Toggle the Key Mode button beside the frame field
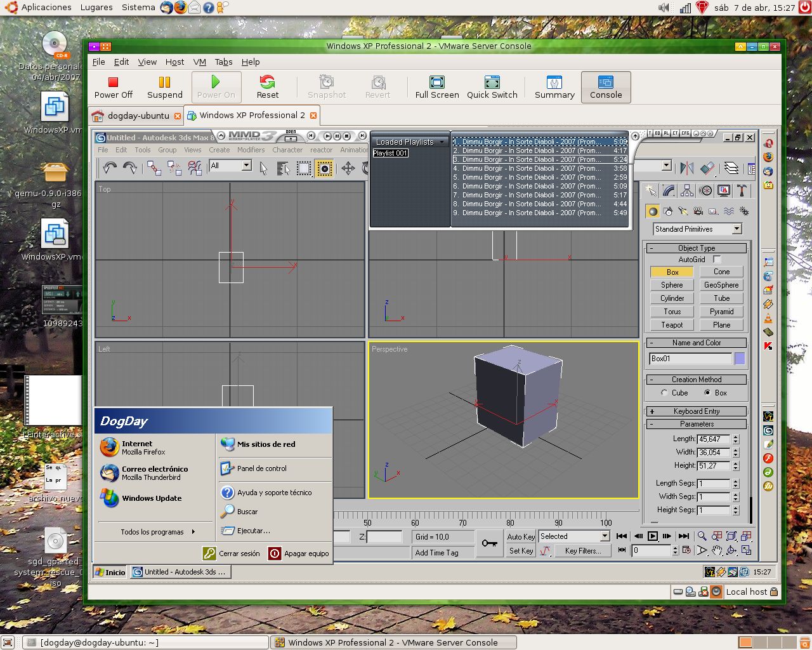 coord(622,550)
